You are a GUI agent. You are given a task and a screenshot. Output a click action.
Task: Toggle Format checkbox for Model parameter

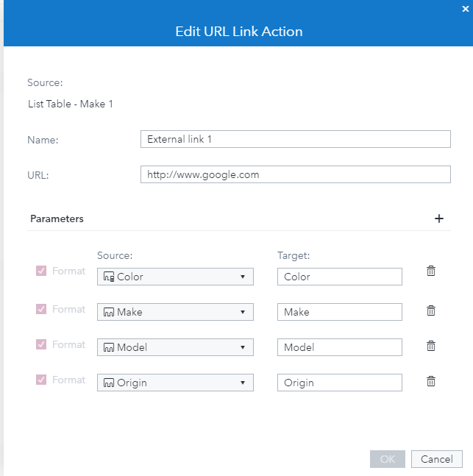click(x=41, y=345)
